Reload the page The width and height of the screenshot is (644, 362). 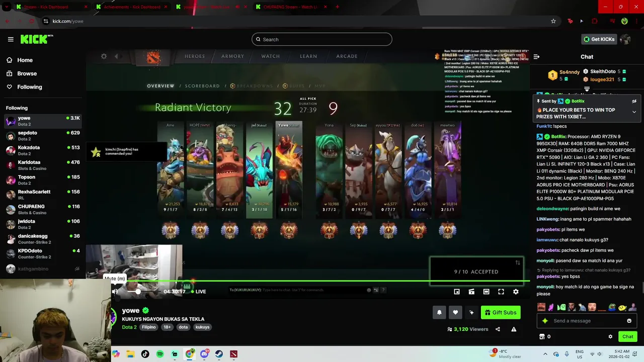pyautogui.click(x=32, y=21)
